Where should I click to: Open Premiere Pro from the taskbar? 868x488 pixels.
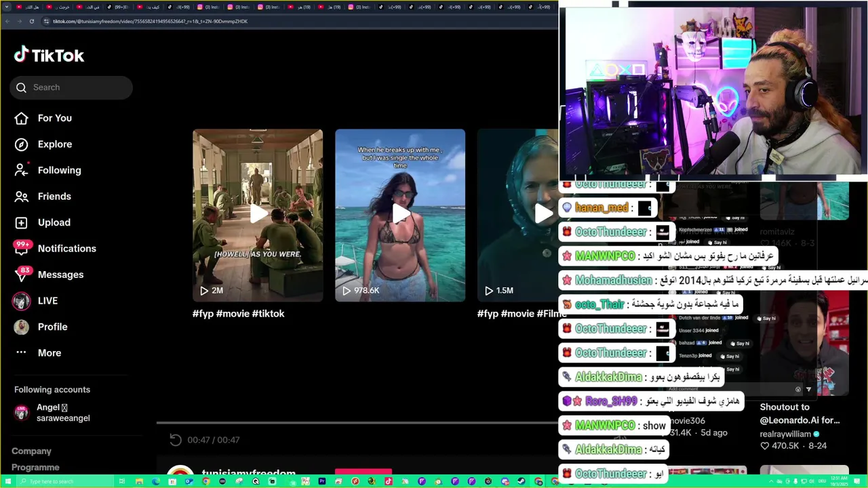322,481
